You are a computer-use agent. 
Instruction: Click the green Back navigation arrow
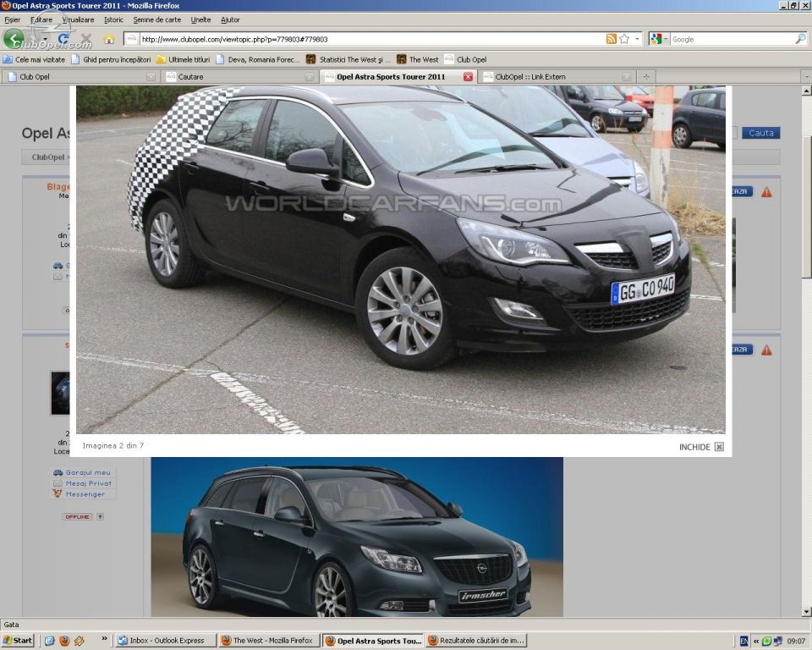pyautogui.click(x=14, y=39)
